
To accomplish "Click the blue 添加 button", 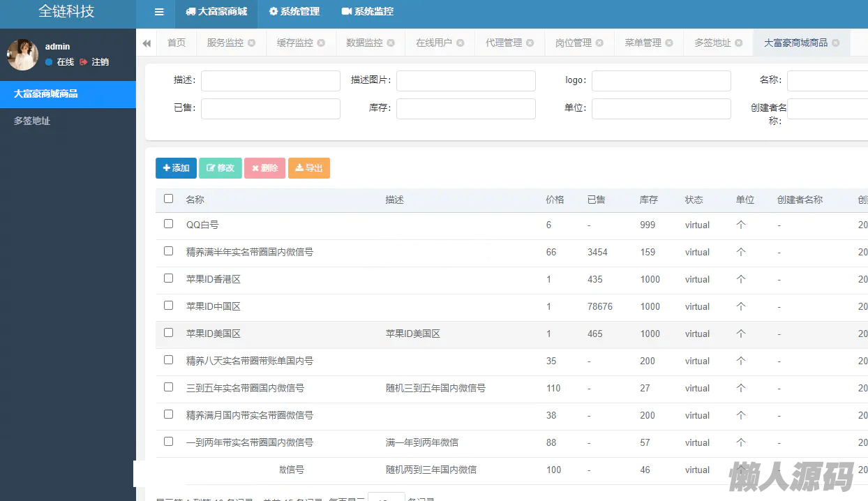I will pos(176,168).
